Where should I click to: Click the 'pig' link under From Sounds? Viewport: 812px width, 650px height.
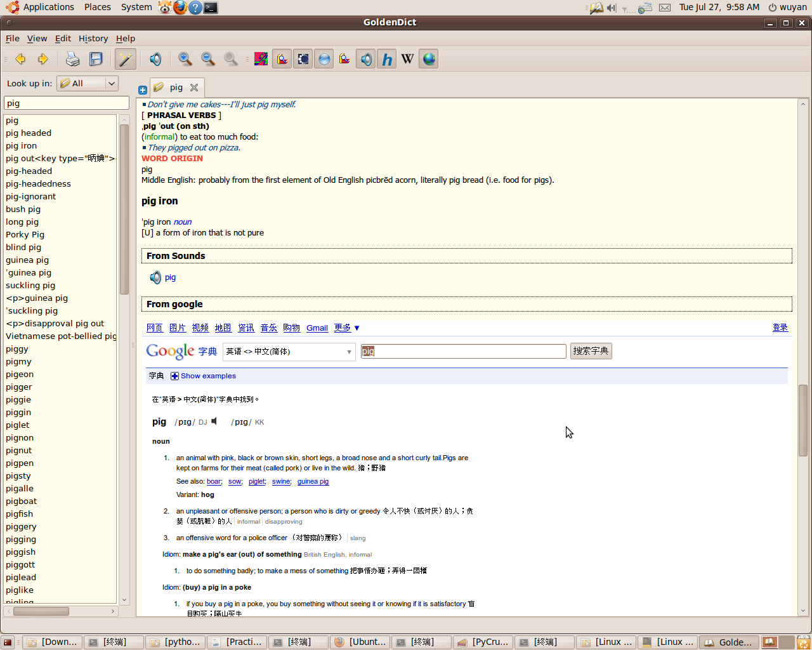tap(170, 277)
